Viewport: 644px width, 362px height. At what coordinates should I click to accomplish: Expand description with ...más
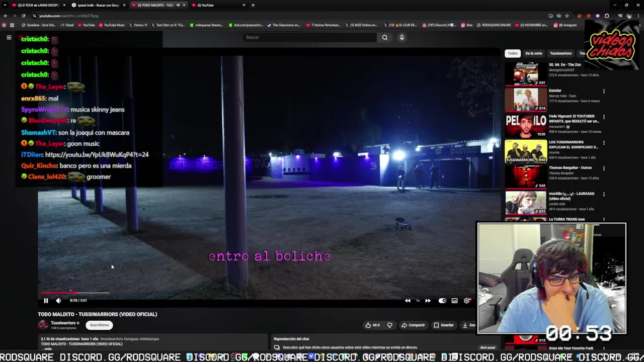coord(47,349)
